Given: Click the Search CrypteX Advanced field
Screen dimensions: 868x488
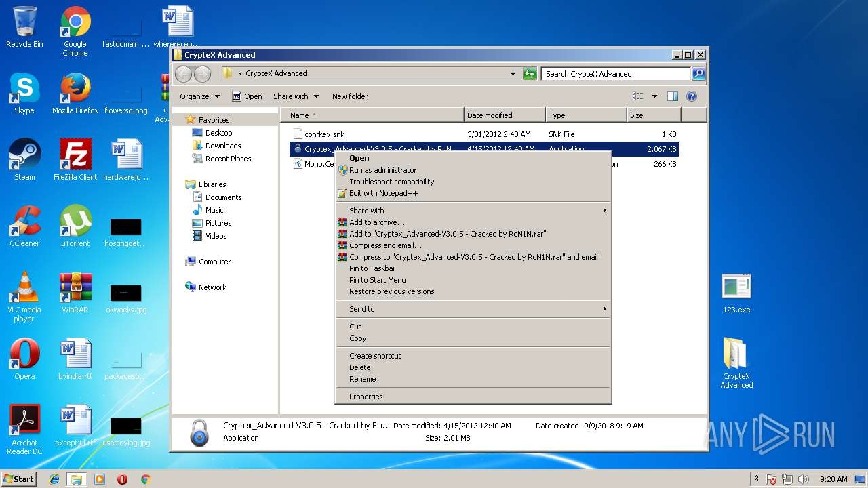Looking at the screenshot, I should [616, 74].
